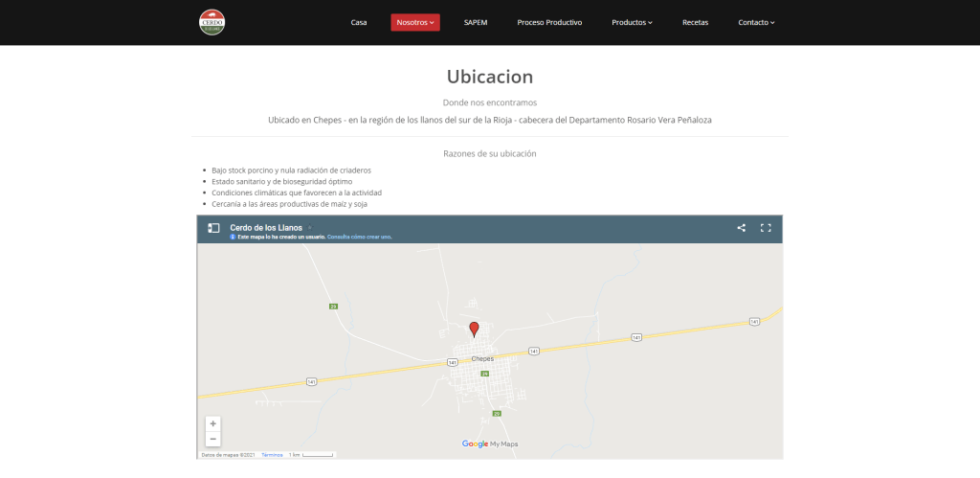Click the red location pin on map
The image size is (980, 478).
[x=474, y=330]
